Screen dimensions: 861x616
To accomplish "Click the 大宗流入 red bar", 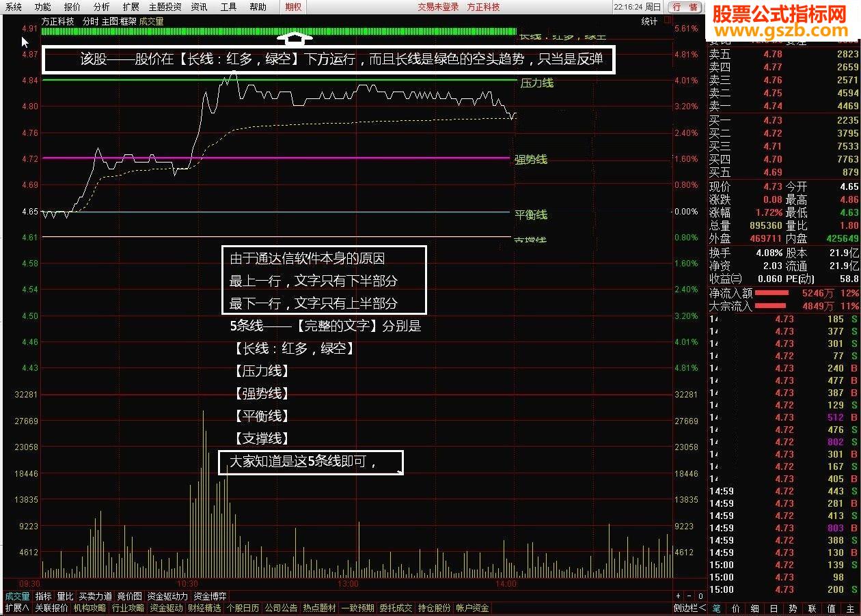I will 771,306.
